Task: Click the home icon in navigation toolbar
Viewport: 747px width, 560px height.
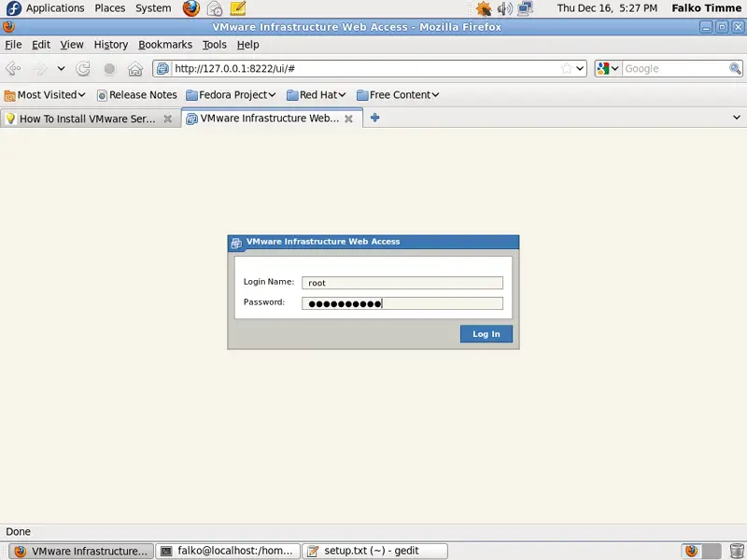Action: (135, 68)
